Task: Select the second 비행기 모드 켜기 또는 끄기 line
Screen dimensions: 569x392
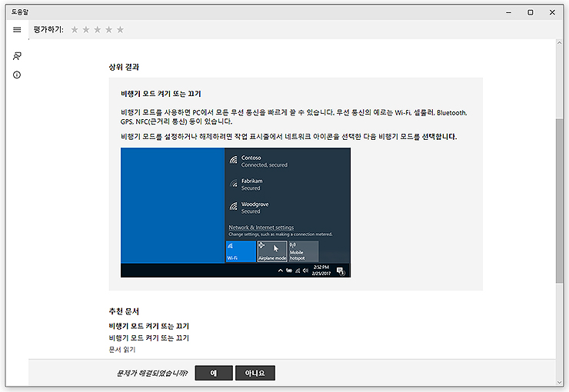Action: click(x=148, y=338)
